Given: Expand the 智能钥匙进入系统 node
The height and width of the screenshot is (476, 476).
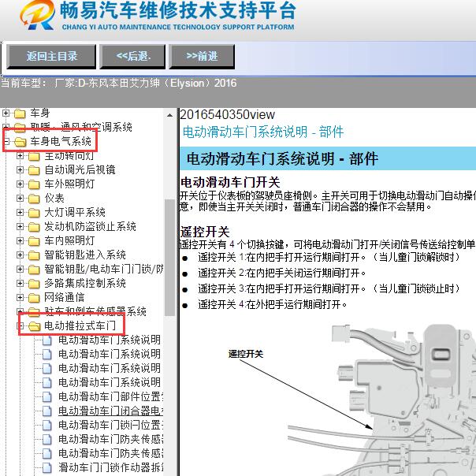Looking at the screenshot, I should pyautogui.click(x=20, y=255).
